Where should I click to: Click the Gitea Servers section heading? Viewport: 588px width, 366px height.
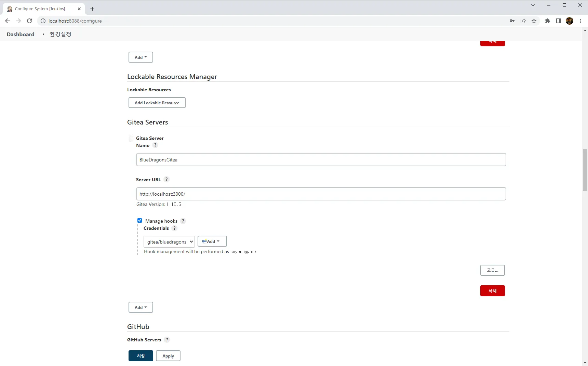(x=148, y=122)
